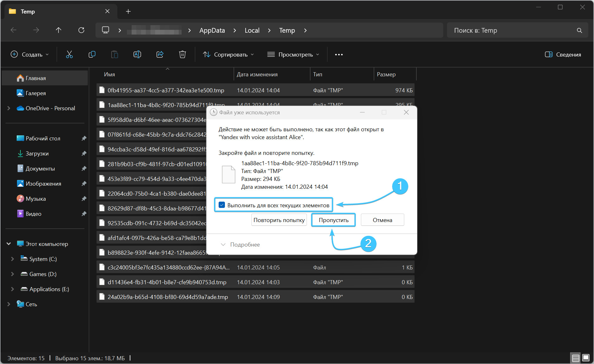Viewport: 594px width, 364px height.
Task: Expand the System (C:) drive tree
Action: [x=13, y=259]
